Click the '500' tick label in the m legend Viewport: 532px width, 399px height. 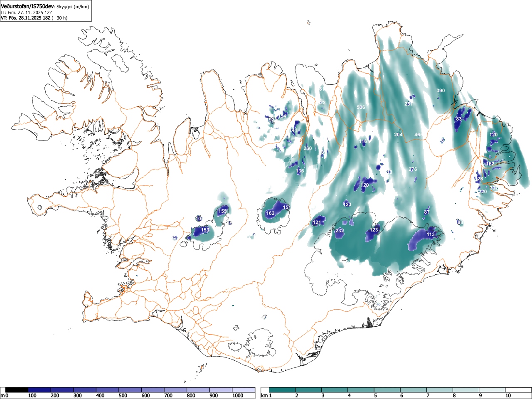pos(123,396)
